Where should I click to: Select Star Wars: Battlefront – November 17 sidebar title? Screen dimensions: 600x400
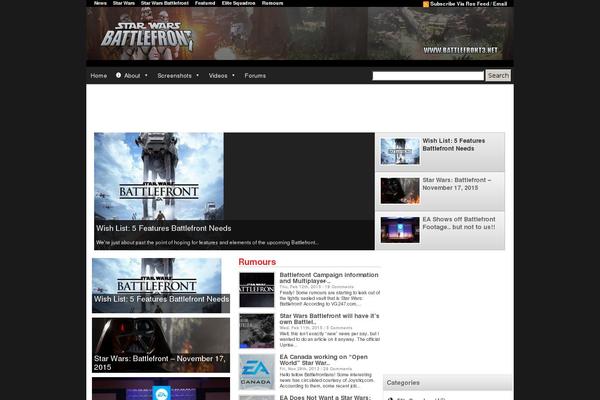point(457,184)
